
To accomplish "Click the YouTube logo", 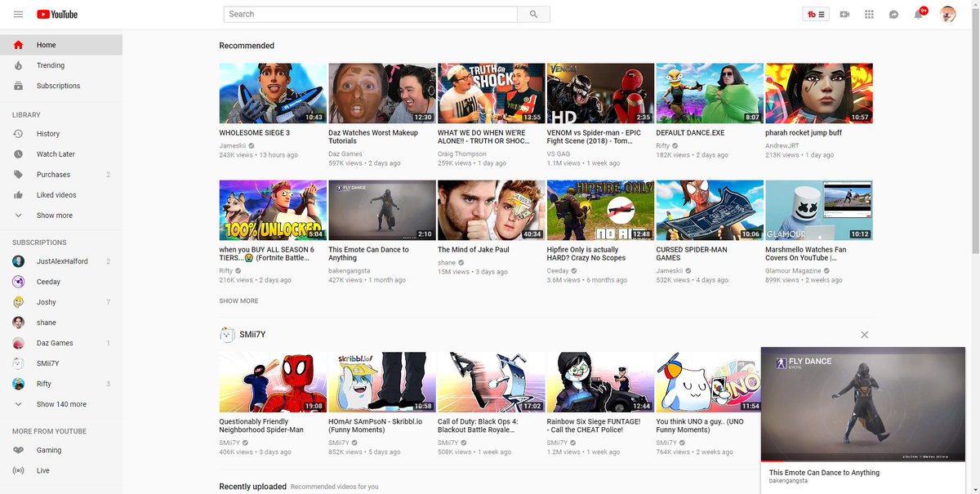I will coord(56,14).
